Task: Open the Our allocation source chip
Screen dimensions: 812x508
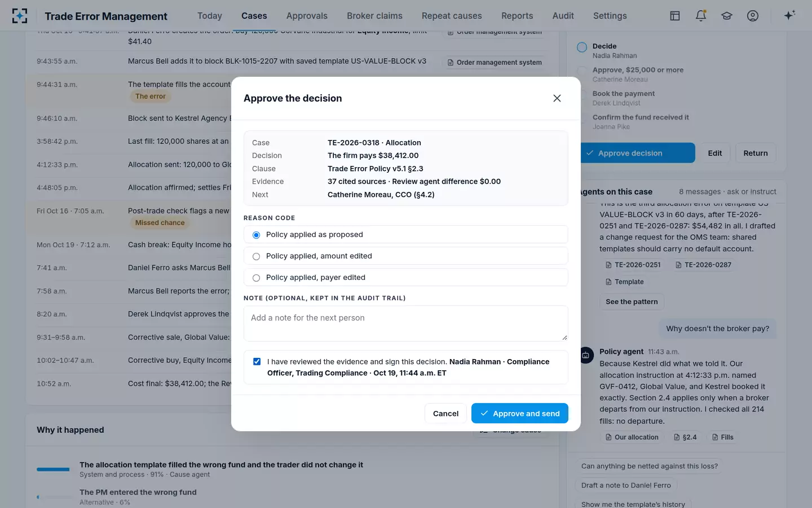Action: 632,437
